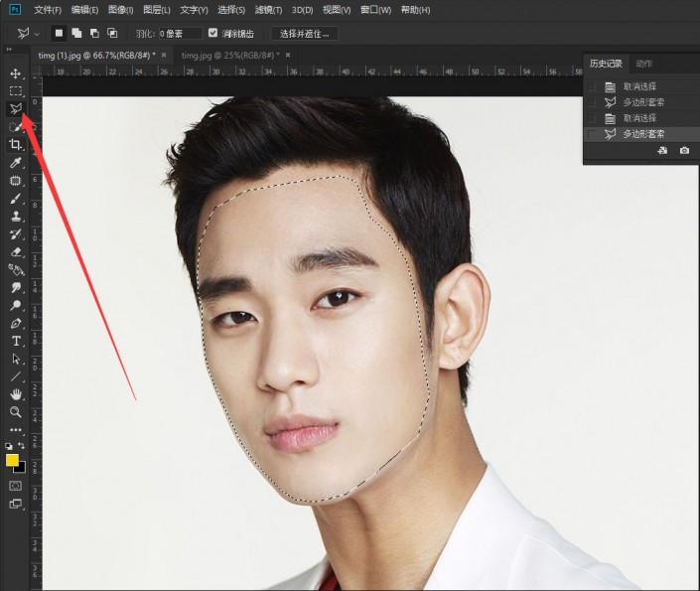Swap foreground and background colors

click(21, 445)
